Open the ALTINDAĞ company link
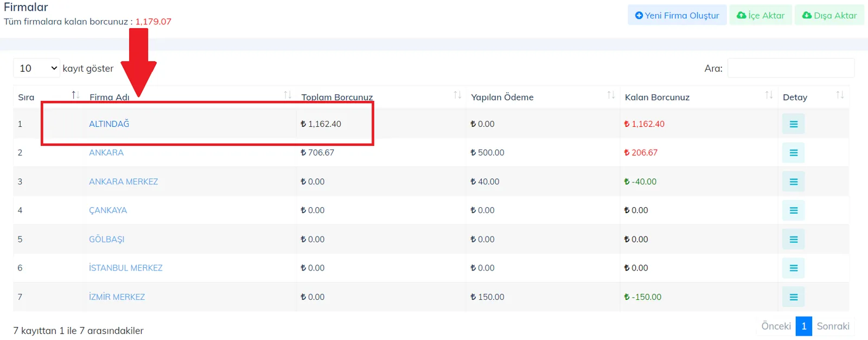Image resolution: width=868 pixels, height=340 pixels. click(109, 124)
